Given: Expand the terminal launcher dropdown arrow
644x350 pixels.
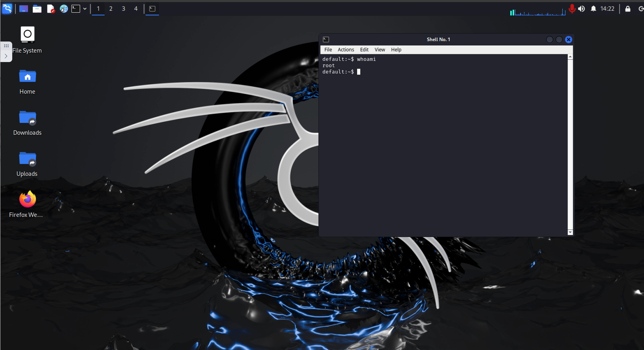Looking at the screenshot, I should [x=85, y=9].
